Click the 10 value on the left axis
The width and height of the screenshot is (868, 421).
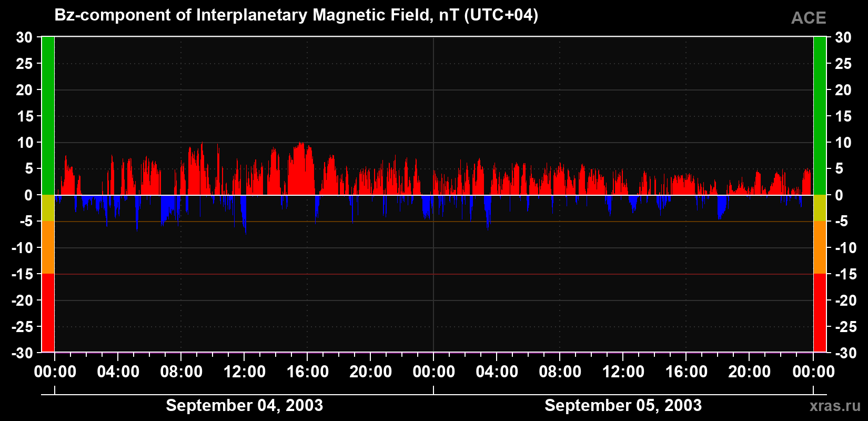coord(24,143)
